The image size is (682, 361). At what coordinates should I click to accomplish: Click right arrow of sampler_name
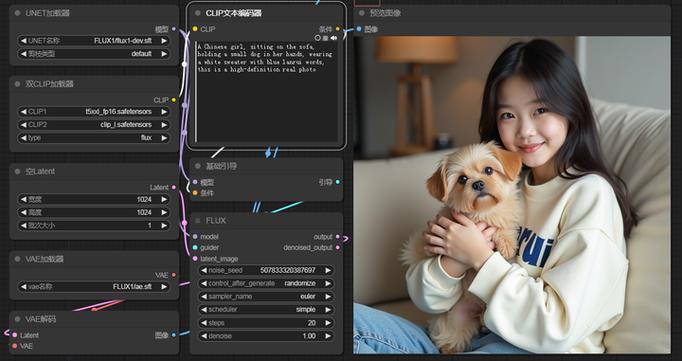328,296
